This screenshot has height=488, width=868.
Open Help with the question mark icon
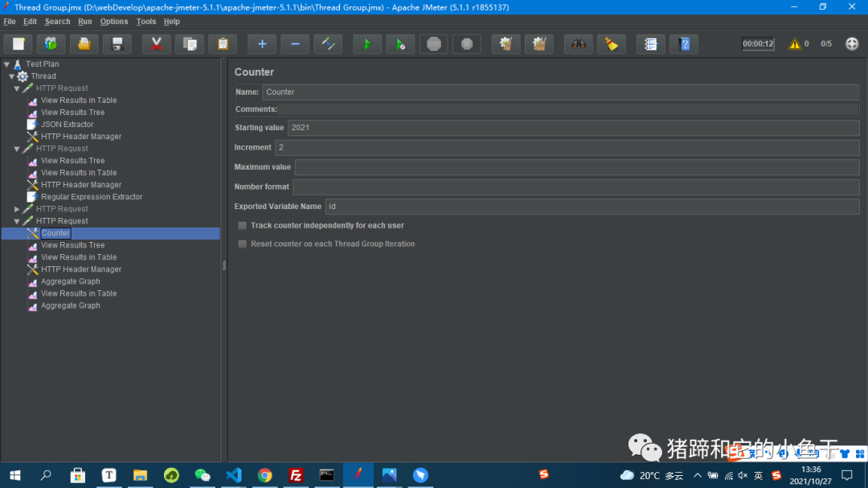684,43
